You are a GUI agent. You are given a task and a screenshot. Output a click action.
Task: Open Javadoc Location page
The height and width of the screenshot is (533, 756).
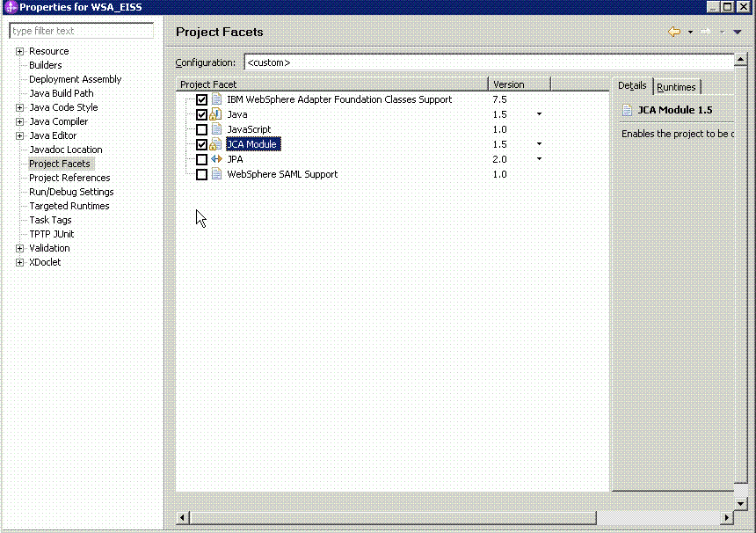(x=66, y=150)
